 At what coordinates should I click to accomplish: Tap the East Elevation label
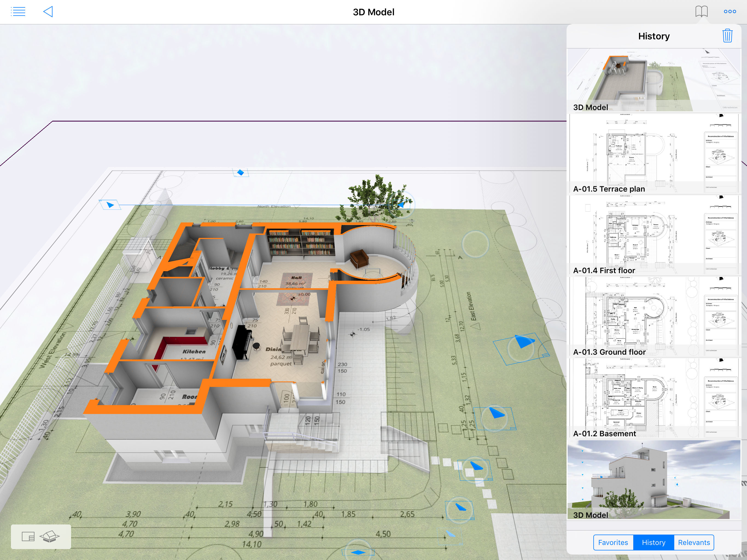[x=473, y=306]
